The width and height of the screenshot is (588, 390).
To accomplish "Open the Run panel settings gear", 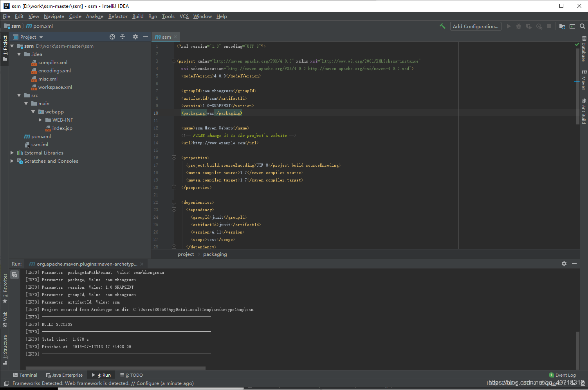I will coord(564,264).
